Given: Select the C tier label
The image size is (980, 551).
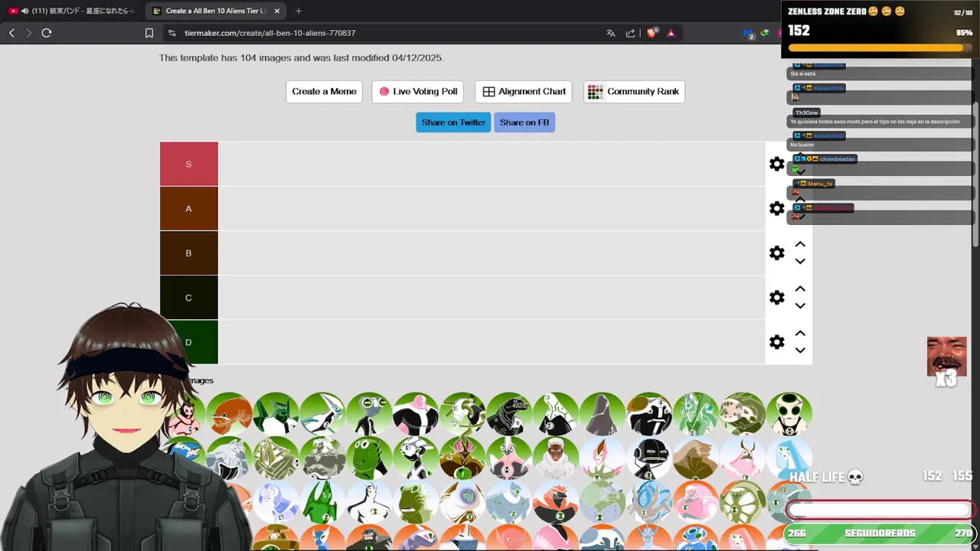Looking at the screenshot, I should [188, 298].
